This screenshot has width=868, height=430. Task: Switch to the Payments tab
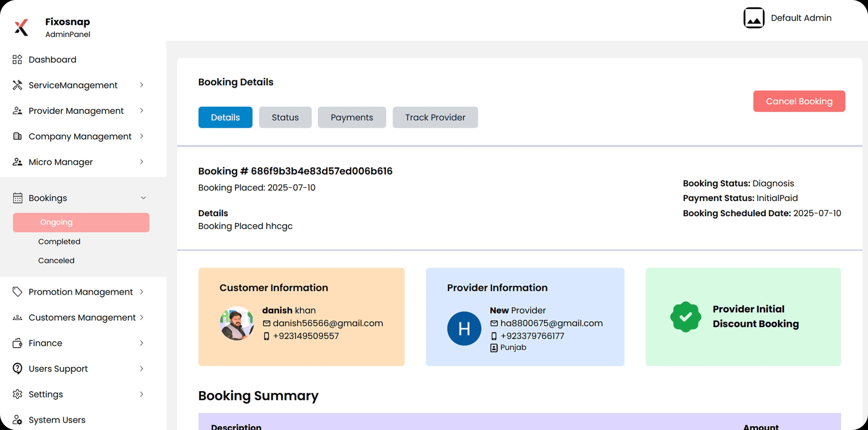[351, 117]
